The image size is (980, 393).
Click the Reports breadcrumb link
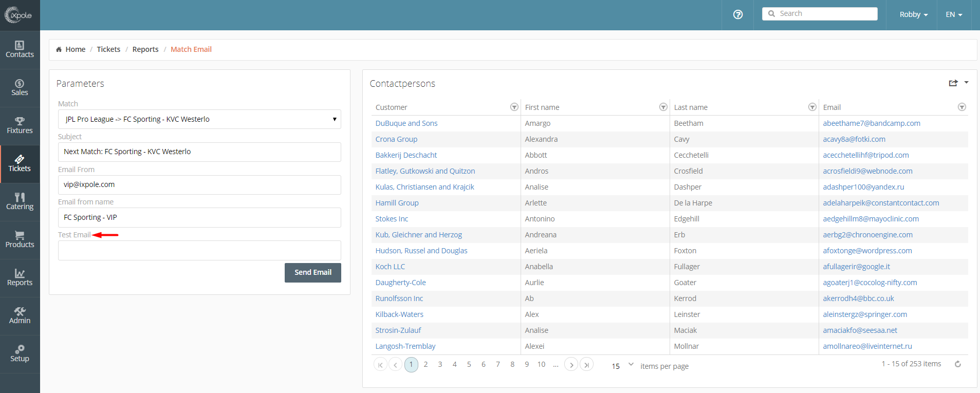[145, 49]
